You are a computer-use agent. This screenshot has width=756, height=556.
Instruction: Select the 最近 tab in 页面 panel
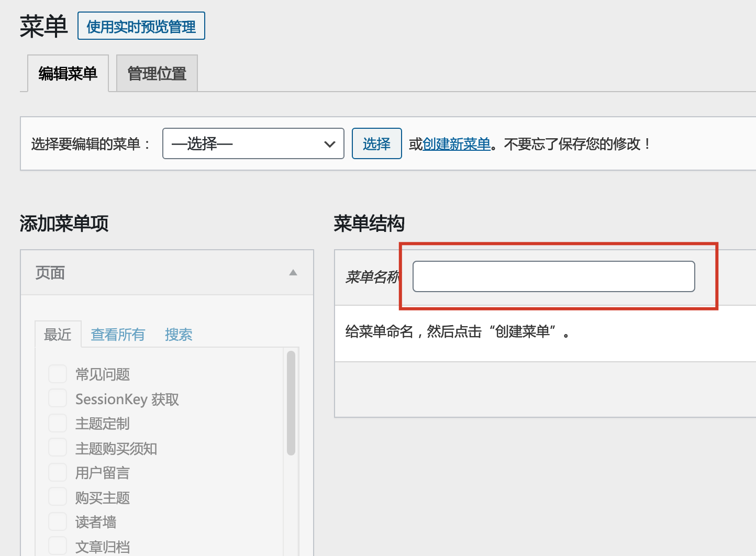[58, 335]
